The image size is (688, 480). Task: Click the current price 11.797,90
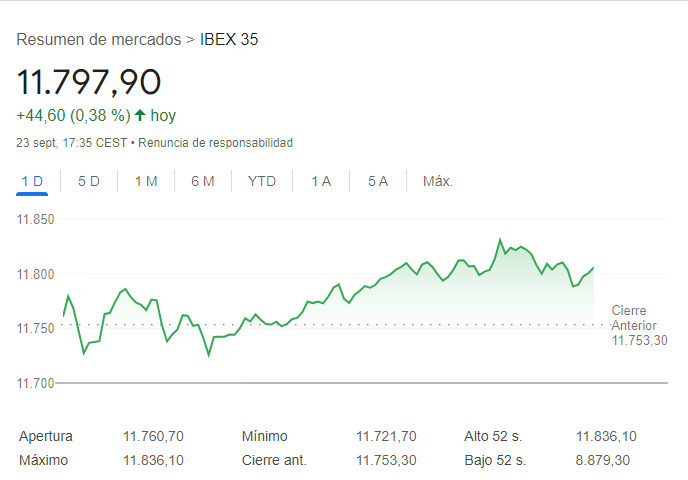click(x=88, y=82)
